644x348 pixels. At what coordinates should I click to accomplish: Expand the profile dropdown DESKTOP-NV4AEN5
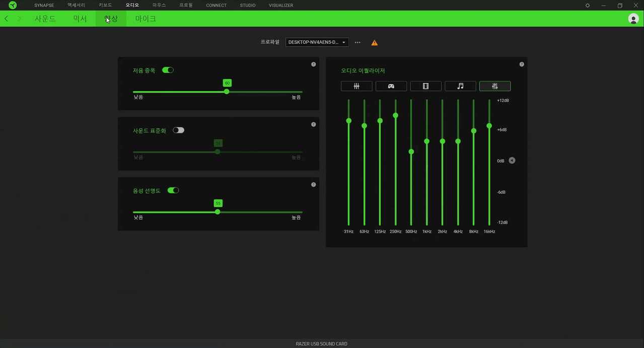pyautogui.click(x=317, y=42)
